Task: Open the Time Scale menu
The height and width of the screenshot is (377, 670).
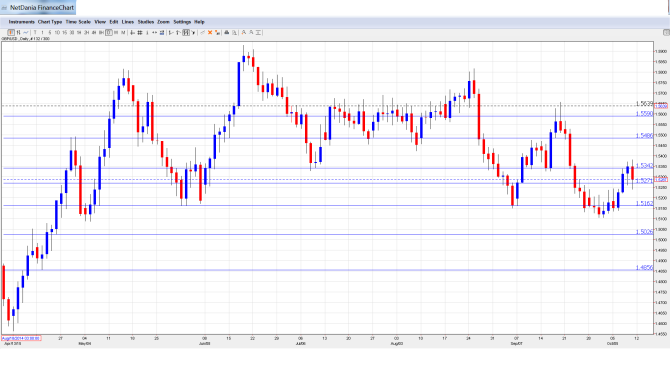Action: coord(78,22)
